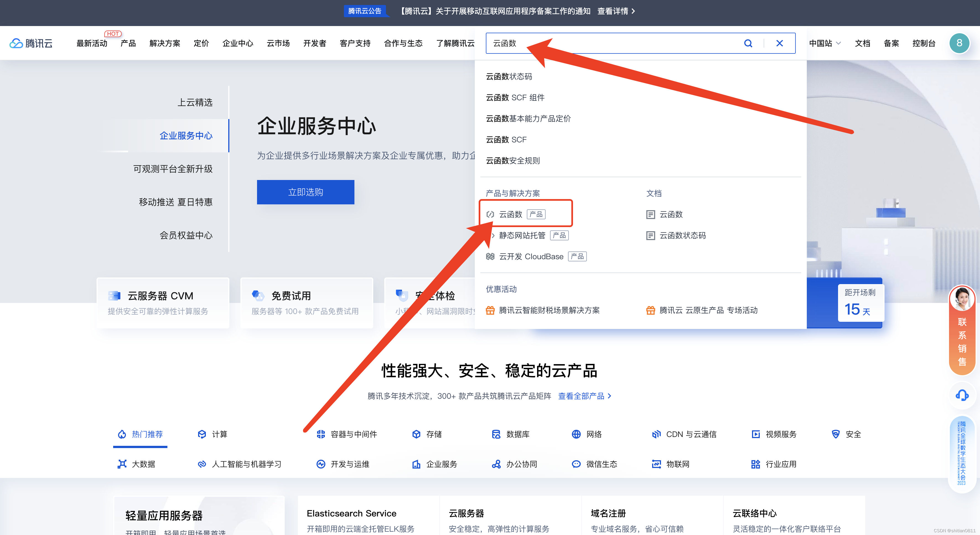Open the 解决方案 menu
This screenshot has height=535, width=980.
point(165,43)
